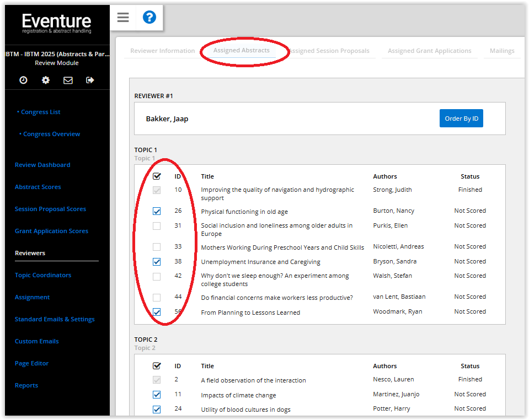Switch to Assigned Session Proposals tab

click(x=329, y=51)
